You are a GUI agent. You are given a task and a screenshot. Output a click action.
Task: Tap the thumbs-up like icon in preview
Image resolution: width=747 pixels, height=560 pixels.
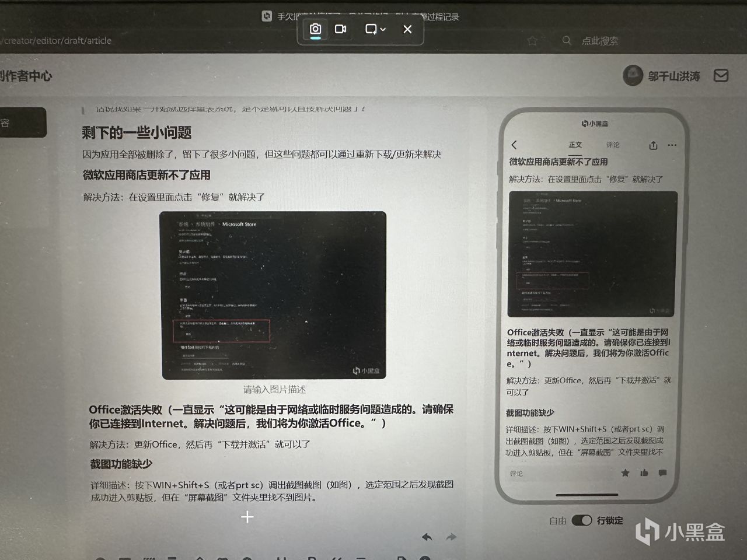pyautogui.click(x=644, y=473)
